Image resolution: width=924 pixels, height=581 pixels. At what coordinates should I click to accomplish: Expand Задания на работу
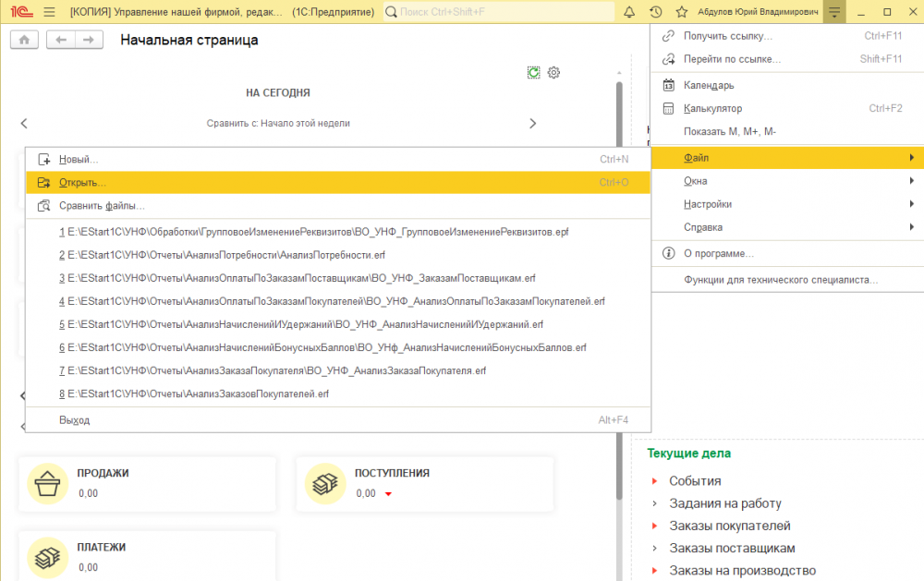pyautogui.click(x=655, y=503)
